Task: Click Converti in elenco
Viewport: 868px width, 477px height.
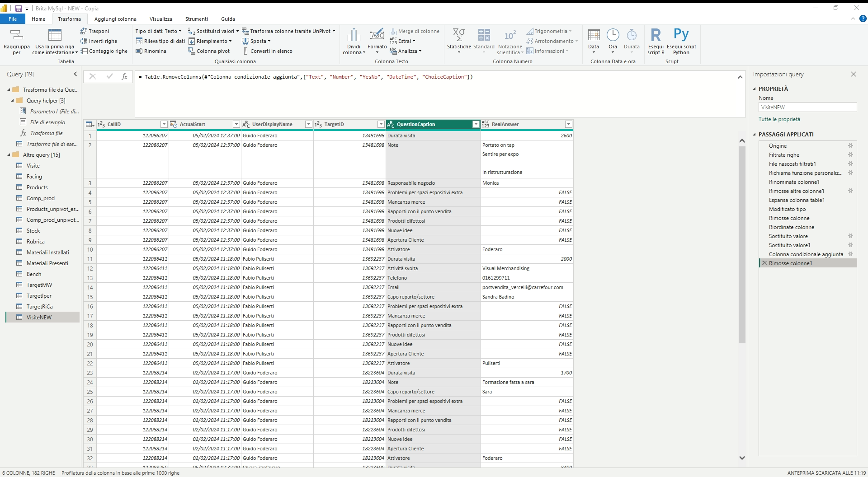Action: 268,51
